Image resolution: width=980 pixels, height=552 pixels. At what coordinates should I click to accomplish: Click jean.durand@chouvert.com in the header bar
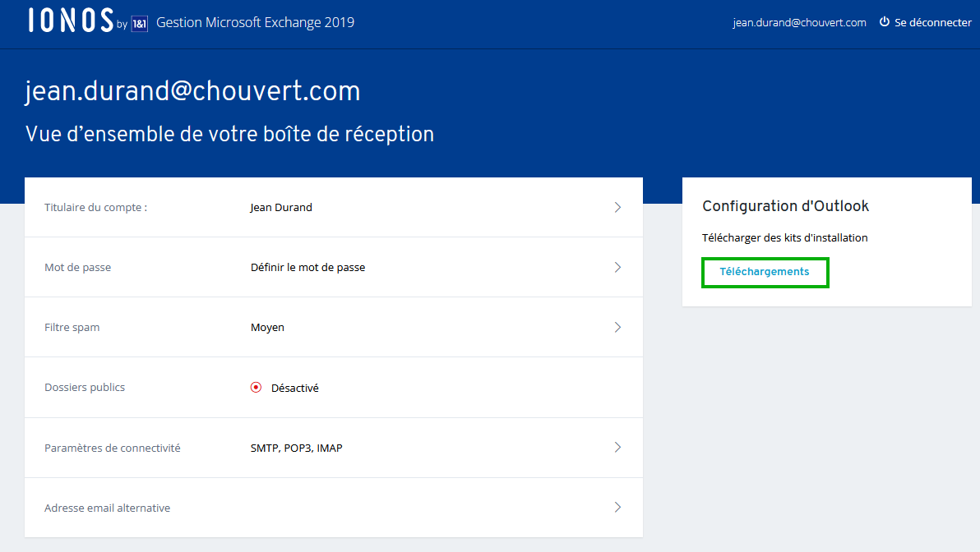pos(799,22)
